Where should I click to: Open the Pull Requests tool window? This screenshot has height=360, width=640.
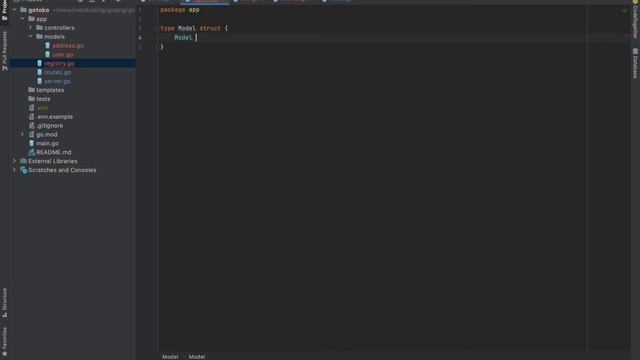(x=4, y=51)
